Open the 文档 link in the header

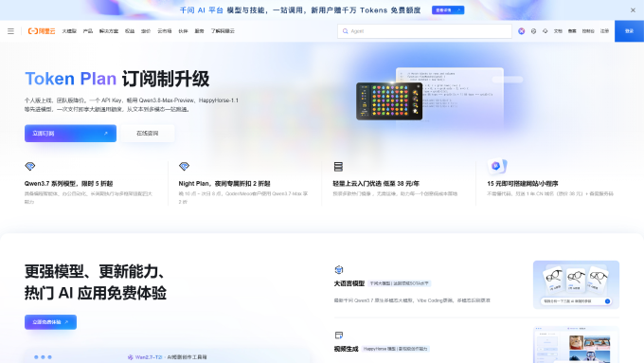click(x=558, y=31)
